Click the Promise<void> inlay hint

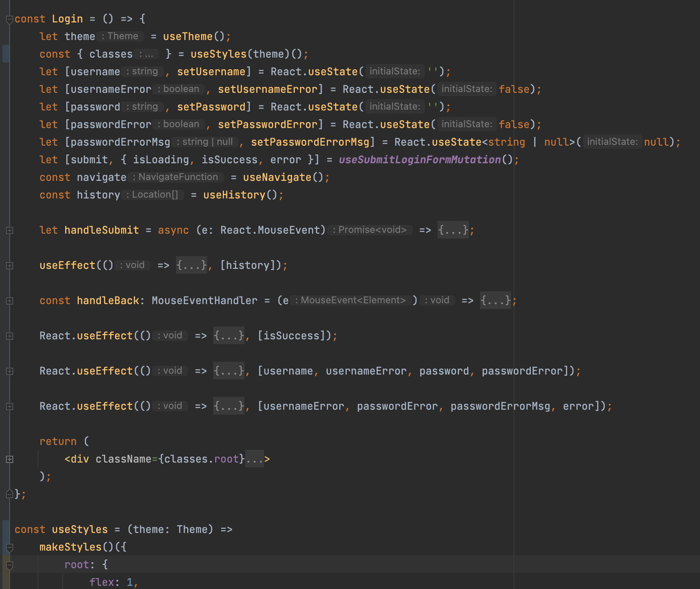(x=370, y=230)
